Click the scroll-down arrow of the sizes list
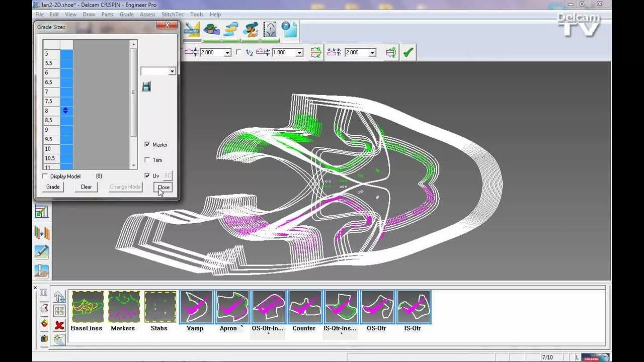 point(133,165)
